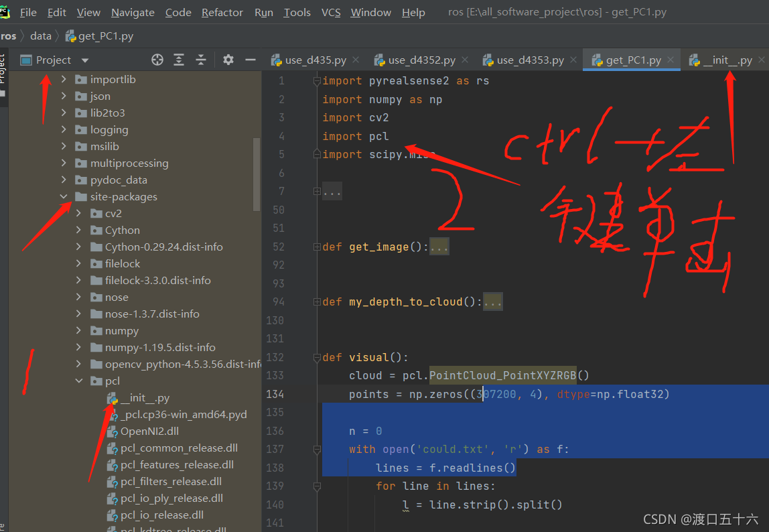The image size is (769, 532).
Task: Open the Project view dropdown
Action: (x=84, y=60)
